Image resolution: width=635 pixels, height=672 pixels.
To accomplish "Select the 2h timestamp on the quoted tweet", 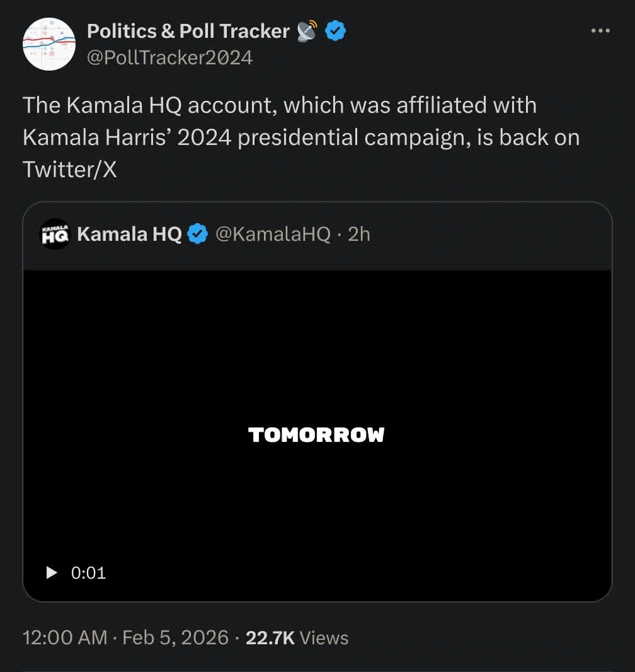I will [357, 233].
